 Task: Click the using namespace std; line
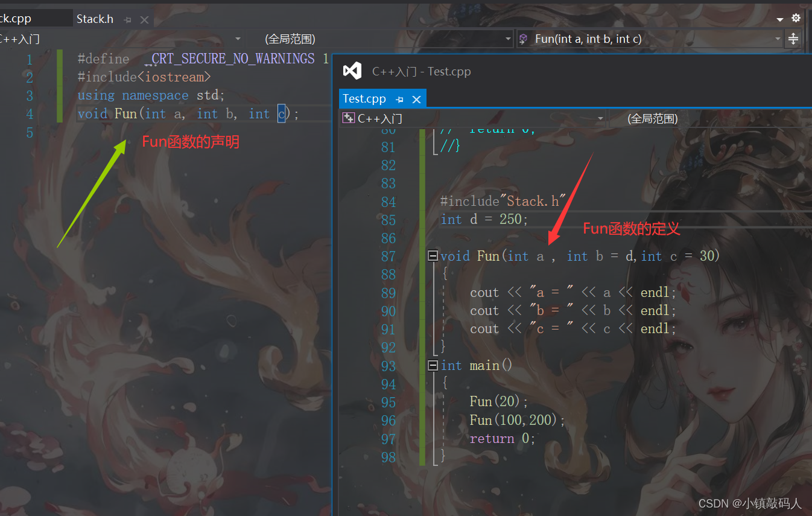pos(151,95)
